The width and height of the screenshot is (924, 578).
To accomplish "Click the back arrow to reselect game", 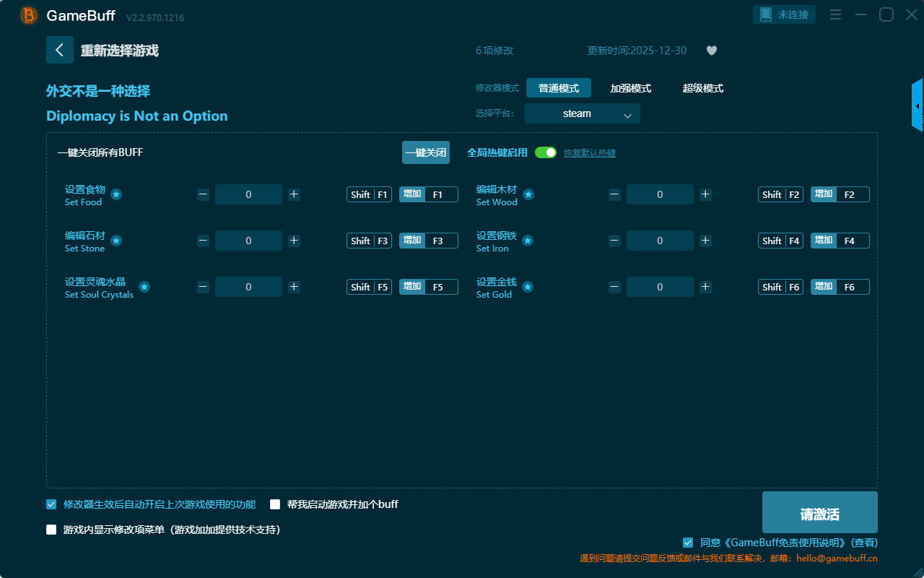I will (x=60, y=50).
